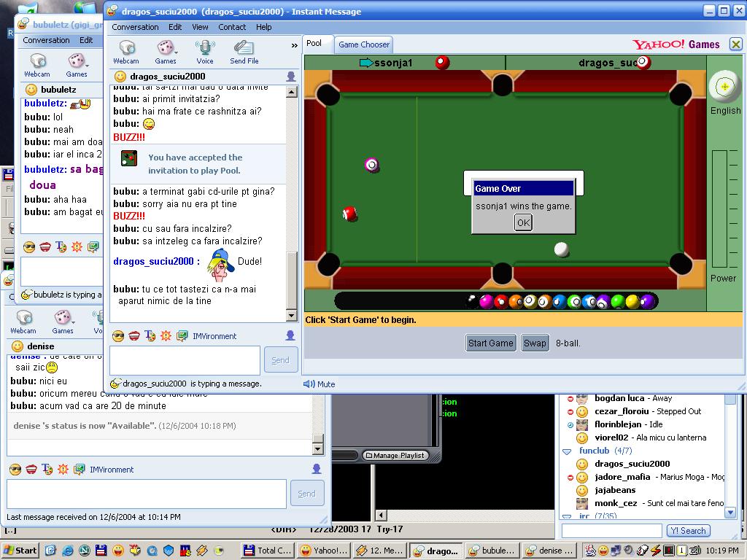Open Webcam in the denise chat window
Image resolution: width=747 pixels, height=560 pixels.
tap(23, 322)
